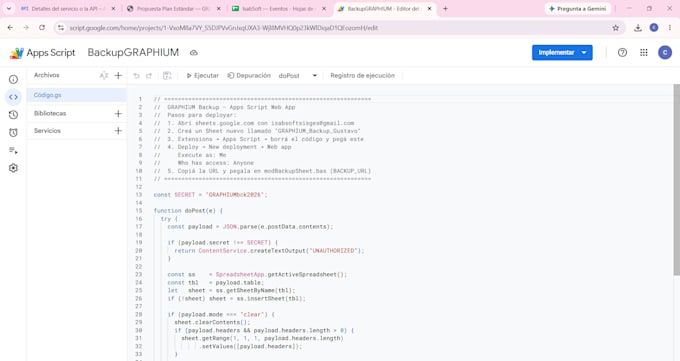
Task: Click the Servicios section label
Action: click(x=47, y=131)
